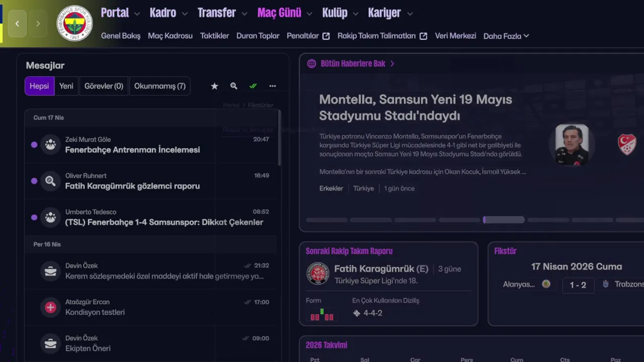
Task: Click the Fatih Karagümrük (E) team name
Action: click(x=381, y=269)
